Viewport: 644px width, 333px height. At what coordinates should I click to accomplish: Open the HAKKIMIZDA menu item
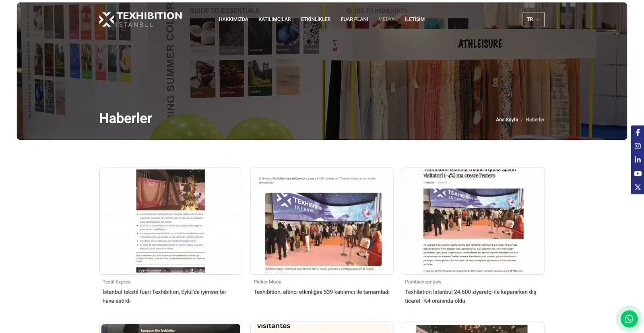pos(233,19)
